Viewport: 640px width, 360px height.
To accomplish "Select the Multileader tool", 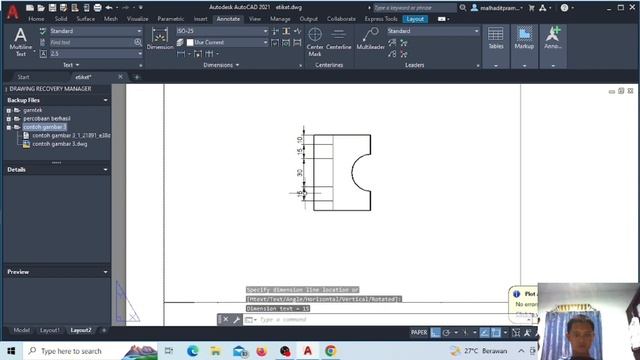I will click(x=370, y=39).
